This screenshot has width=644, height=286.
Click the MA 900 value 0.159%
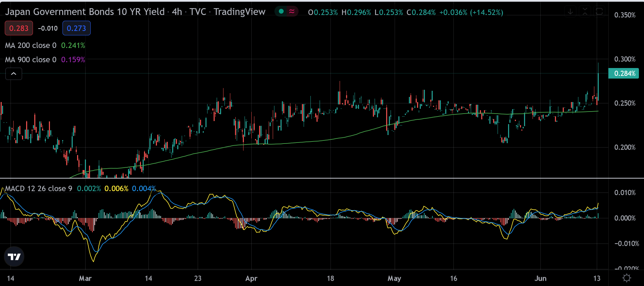coord(73,60)
